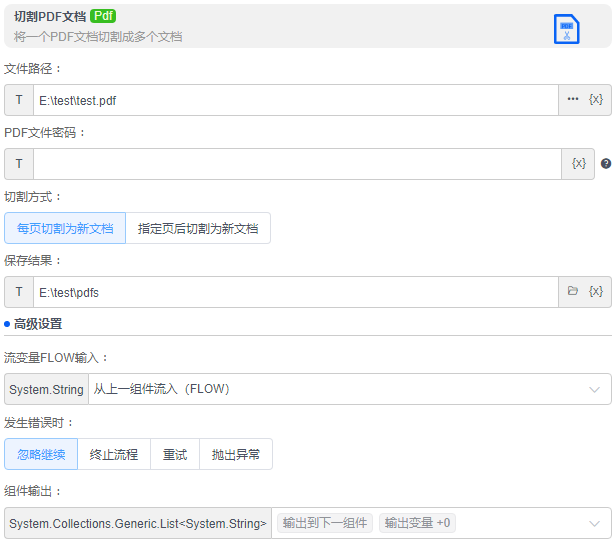Viewport: 616px width, 543px height.
Task: Toggle T text mode for 保存结果
Action: (19, 292)
